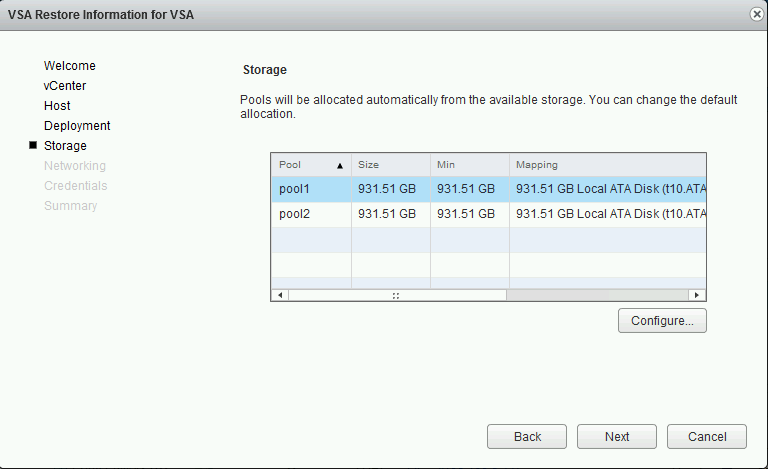This screenshot has height=469, width=768.
Task: Close the VSA Restore Information dialog
Action: (756, 14)
